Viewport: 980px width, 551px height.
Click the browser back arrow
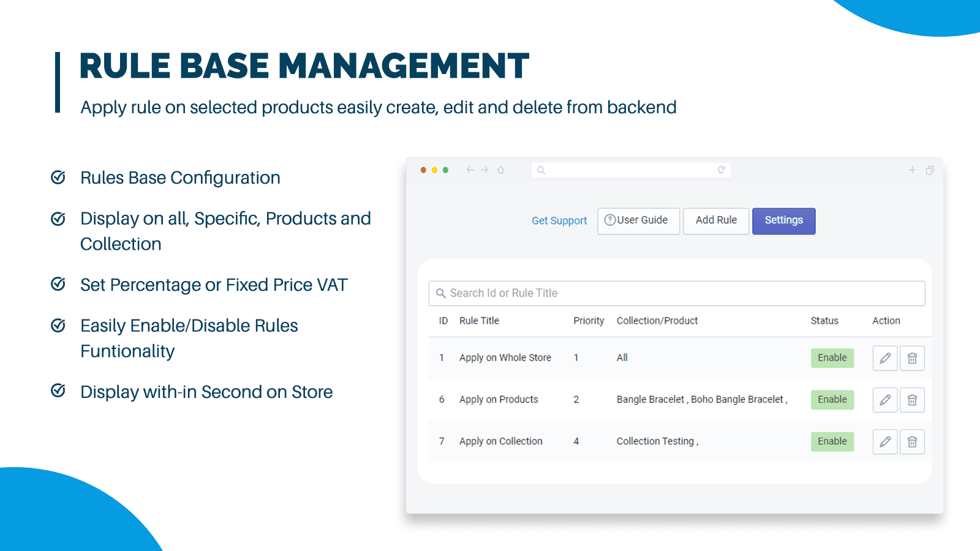[470, 170]
